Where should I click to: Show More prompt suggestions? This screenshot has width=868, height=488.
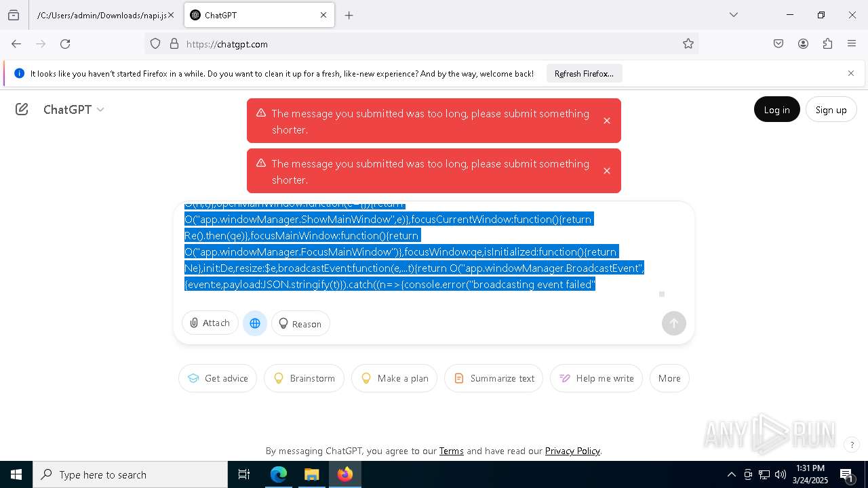pyautogui.click(x=669, y=378)
